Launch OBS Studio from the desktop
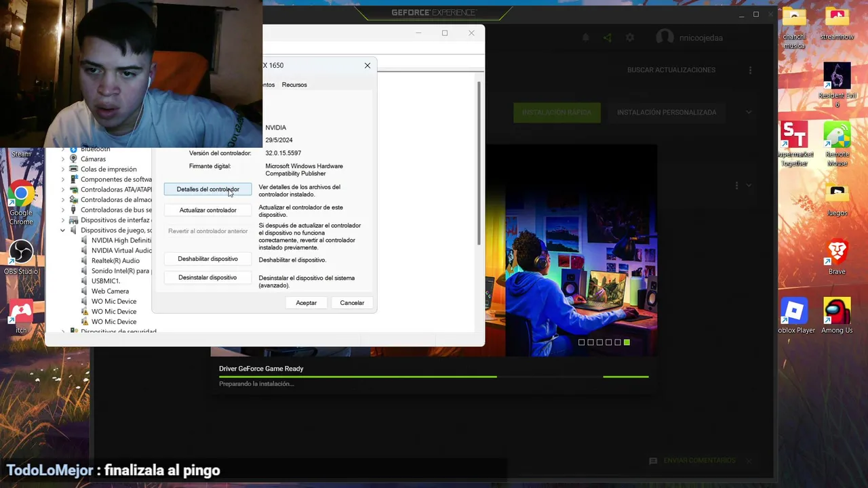 click(x=21, y=258)
